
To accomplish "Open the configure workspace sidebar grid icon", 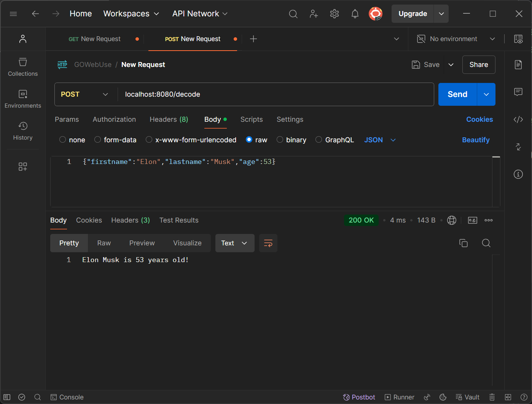I will click(x=23, y=167).
